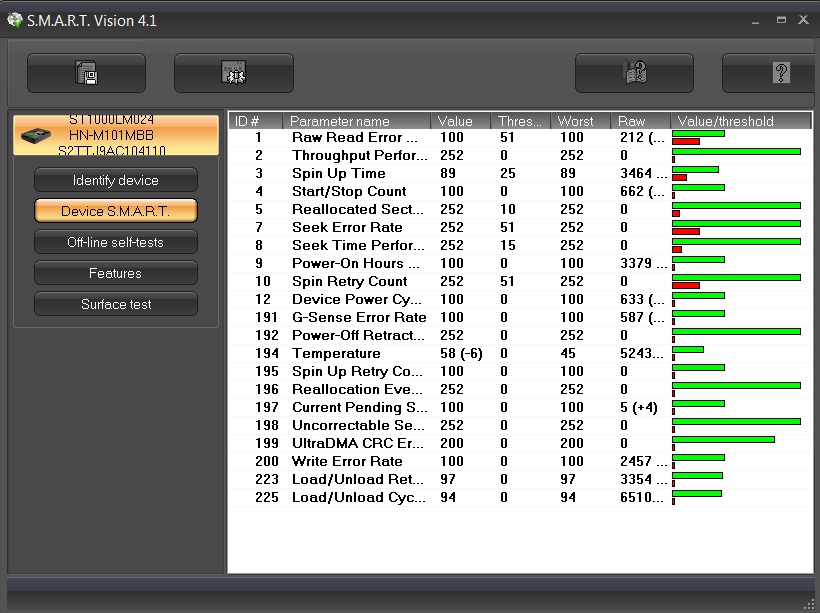Open the help manual book icon
The width and height of the screenshot is (820, 613).
pyautogui.click(x=634, y=73)
